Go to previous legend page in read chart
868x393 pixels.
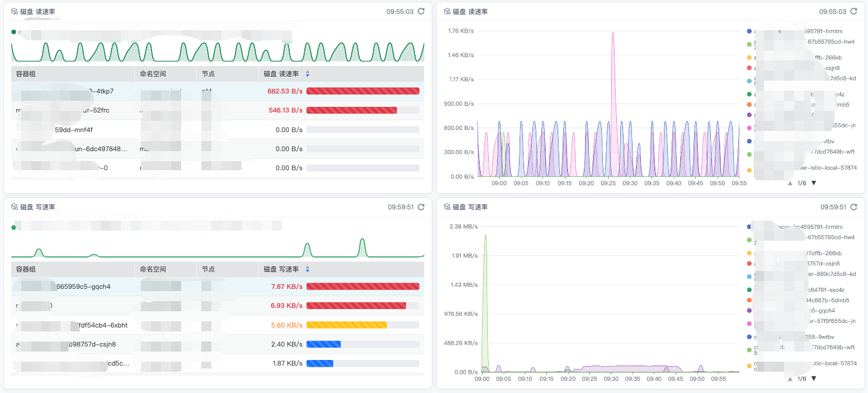click(790, 183)
